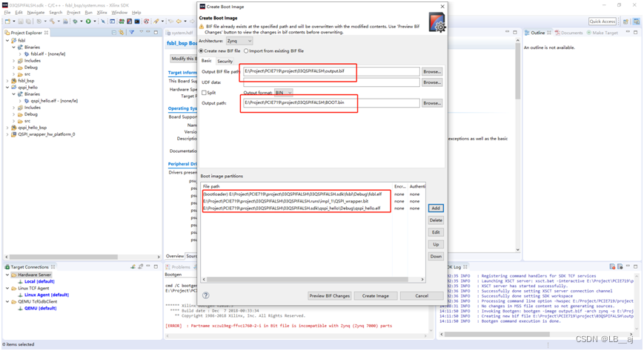644x351 pixels.
Task: Select the C/C++ perspective icon
Action: 636,22
